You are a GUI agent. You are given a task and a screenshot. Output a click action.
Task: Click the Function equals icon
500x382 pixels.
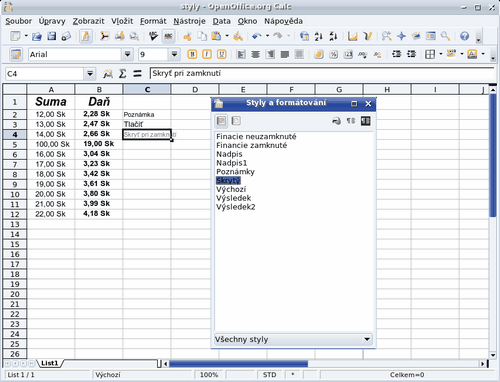[137, 74]
